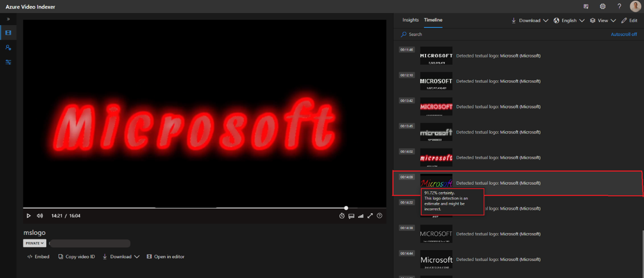The height and width of the screenshot is (278, 644).
Task: Open the help question mark in header
Action: pyautogui.click(x=619, y=6)
